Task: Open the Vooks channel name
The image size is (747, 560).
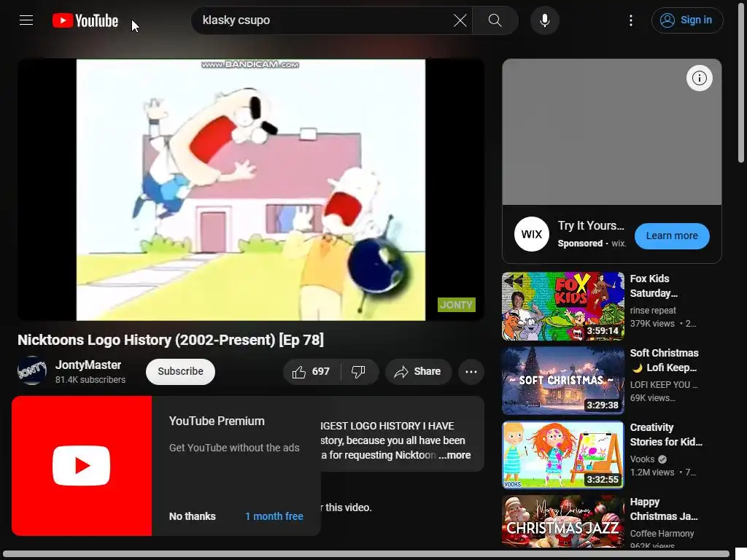Action: tap(642, 459)
